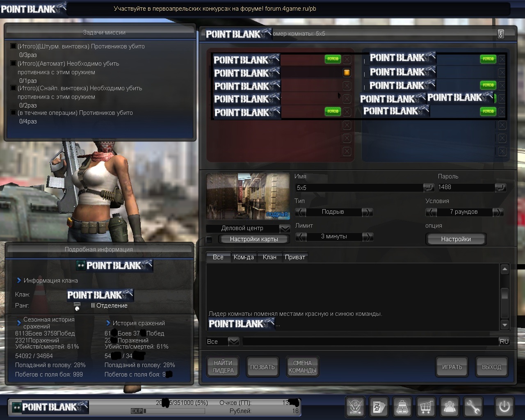The image size is (525, 420).
Task: Increase the 7 раундов condition
Action: (x=498, y=212)
